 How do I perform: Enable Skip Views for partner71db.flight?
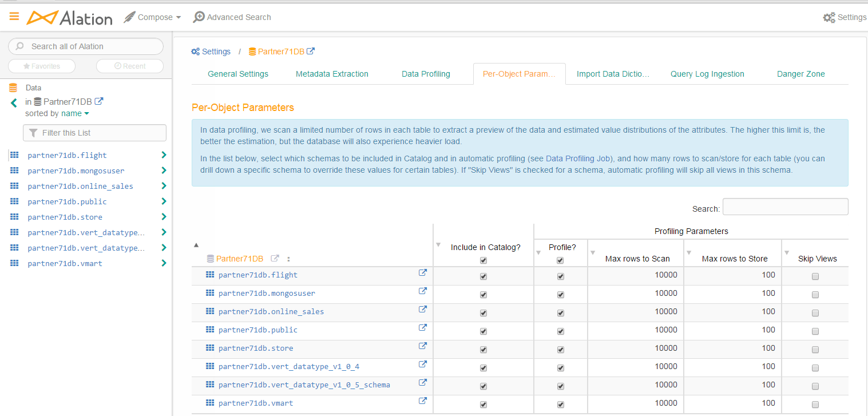[815, 276]
